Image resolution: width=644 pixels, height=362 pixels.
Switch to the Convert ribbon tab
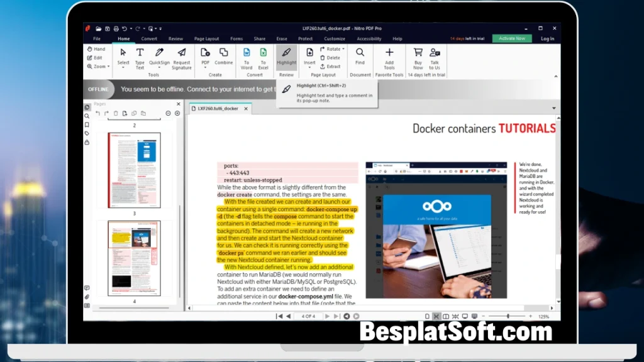click(149, 38)
